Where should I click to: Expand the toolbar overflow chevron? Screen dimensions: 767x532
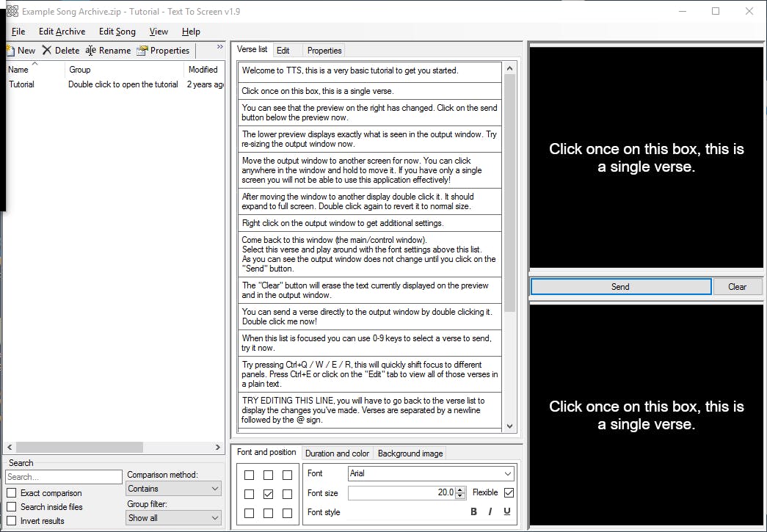click(219, 48)
